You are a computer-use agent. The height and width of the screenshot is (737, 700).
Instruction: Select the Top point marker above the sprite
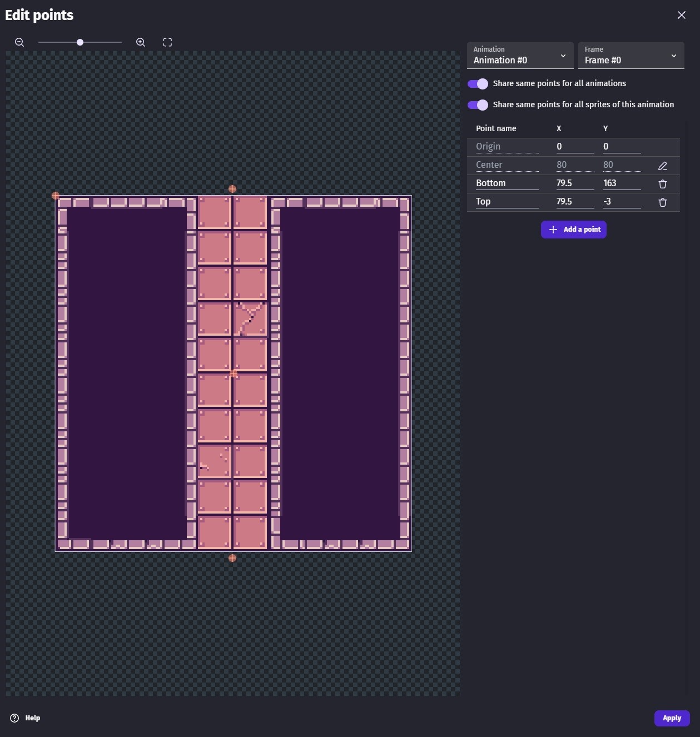tap(232, 189)
